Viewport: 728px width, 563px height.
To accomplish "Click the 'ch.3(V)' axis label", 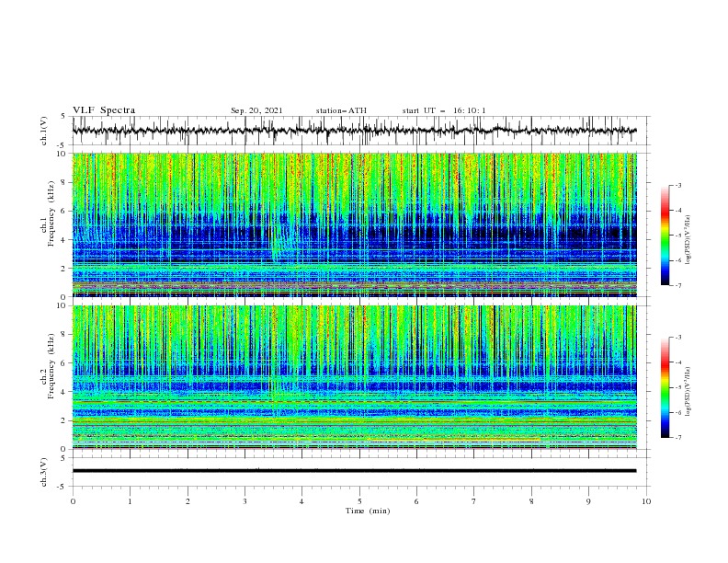I will click(44, 472).
